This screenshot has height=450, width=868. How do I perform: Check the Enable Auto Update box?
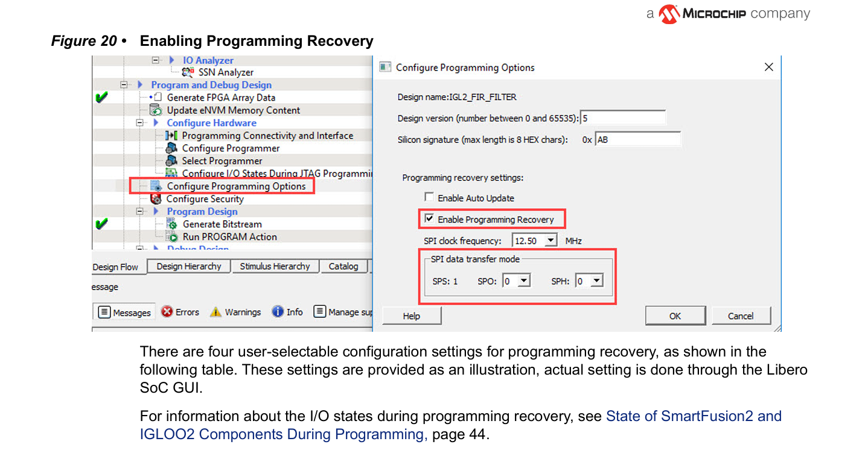click(429, 197)
